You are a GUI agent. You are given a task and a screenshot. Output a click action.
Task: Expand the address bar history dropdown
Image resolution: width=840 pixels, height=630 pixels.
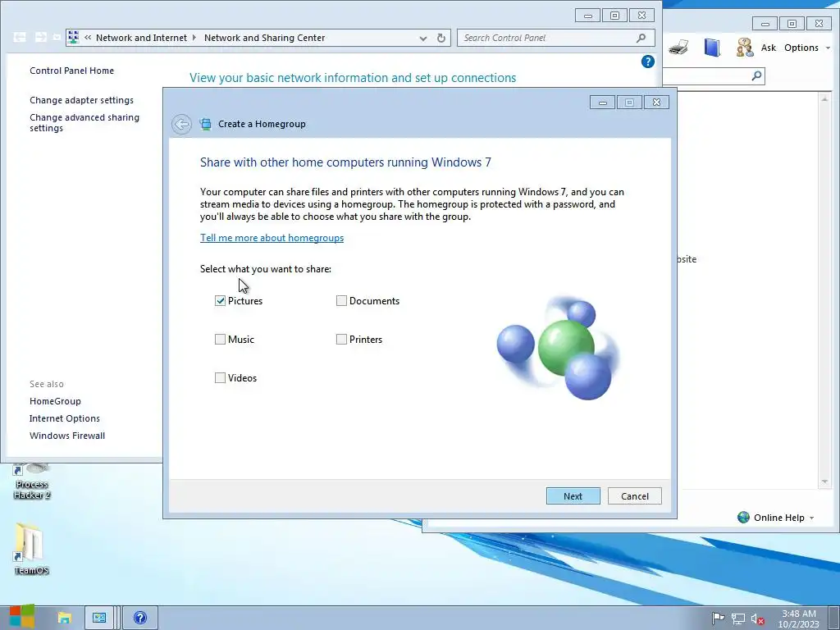coord(423,38)
